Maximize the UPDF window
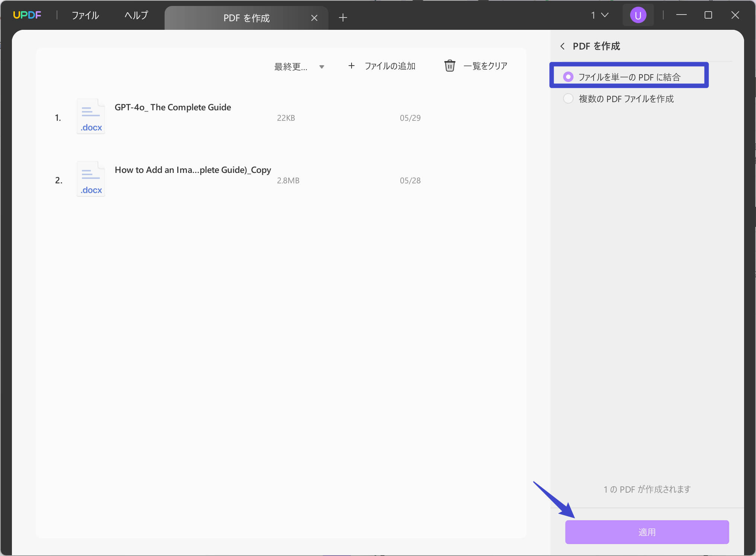This screenshot has width=756, height=556. pyautogui.click(x=708, y=15)
